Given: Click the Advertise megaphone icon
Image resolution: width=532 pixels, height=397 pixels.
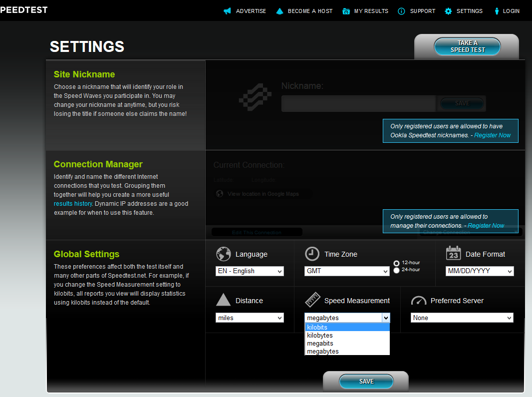Looking at the screenshot, I should (227, 11).
